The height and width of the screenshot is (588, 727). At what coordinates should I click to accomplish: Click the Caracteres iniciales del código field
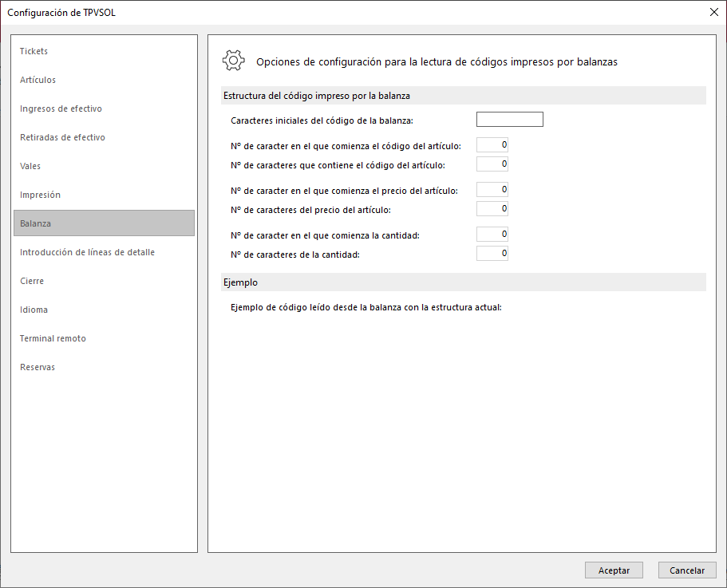tap(510, 120)
